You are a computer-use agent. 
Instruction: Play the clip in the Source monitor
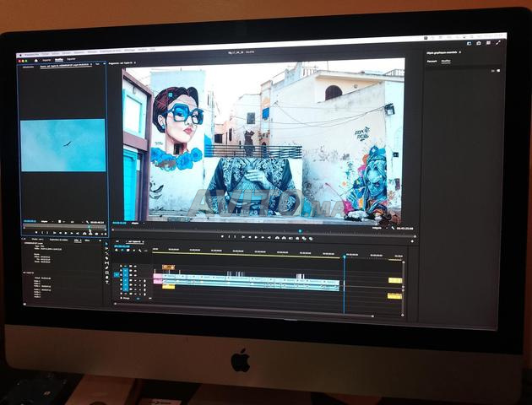click(66, 233)
